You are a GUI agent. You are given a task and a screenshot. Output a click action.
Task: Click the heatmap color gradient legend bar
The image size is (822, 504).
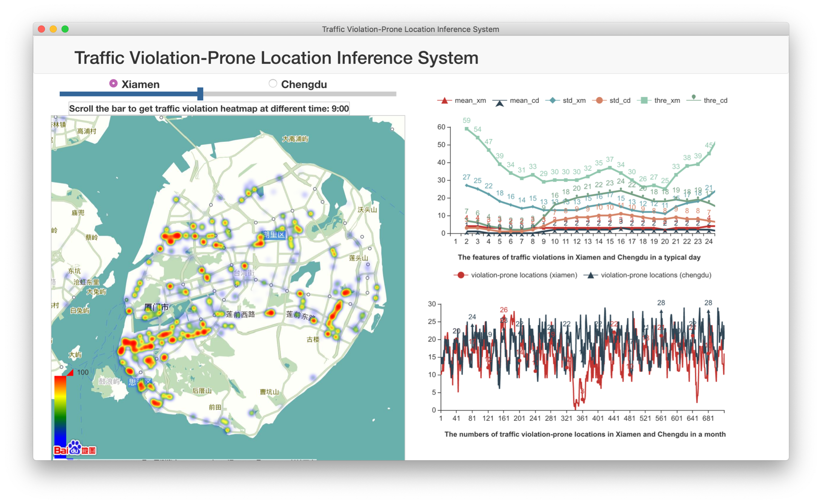(x=60, y=416)
